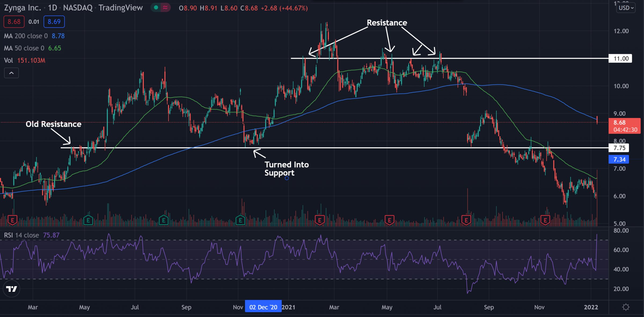
Task: Click the 80.00 RSI axis label
Action: point(621,231)
